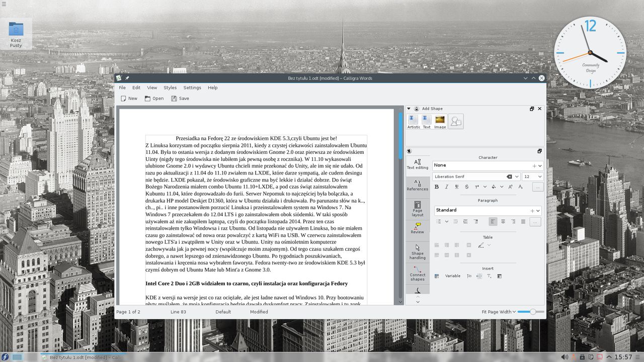This screenshot has height=362, width=644.
Task: Click the insert special character icon
Action: tap(489, 276)
